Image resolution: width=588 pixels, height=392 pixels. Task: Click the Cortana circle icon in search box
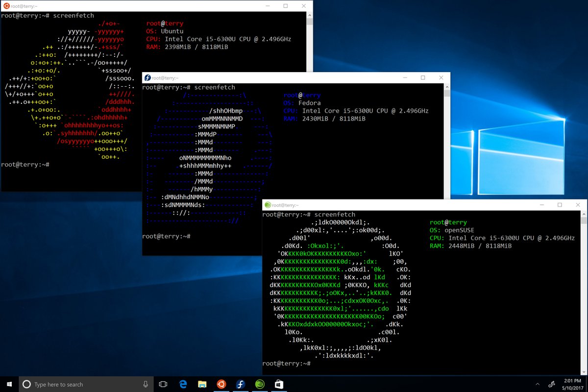(27, 384)
